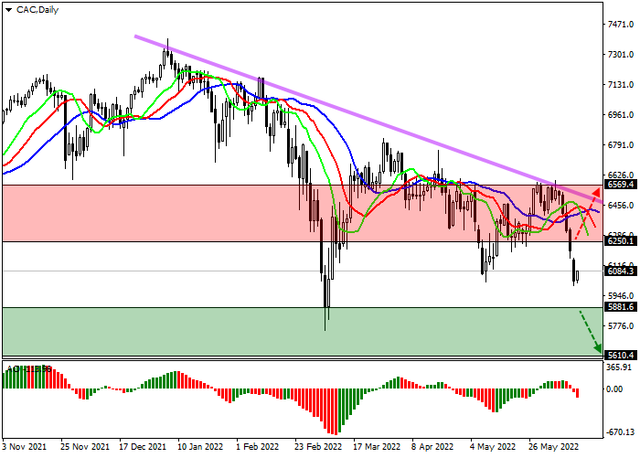Viewport: 640px width, 457px height.
Task: Click the 3 Nov 2021 date label
Action: [x=24, y=447]
